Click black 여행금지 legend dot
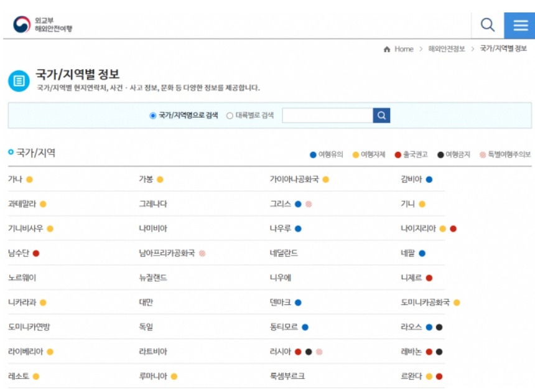Screen dimensions: 535x392 coord(440,155)
